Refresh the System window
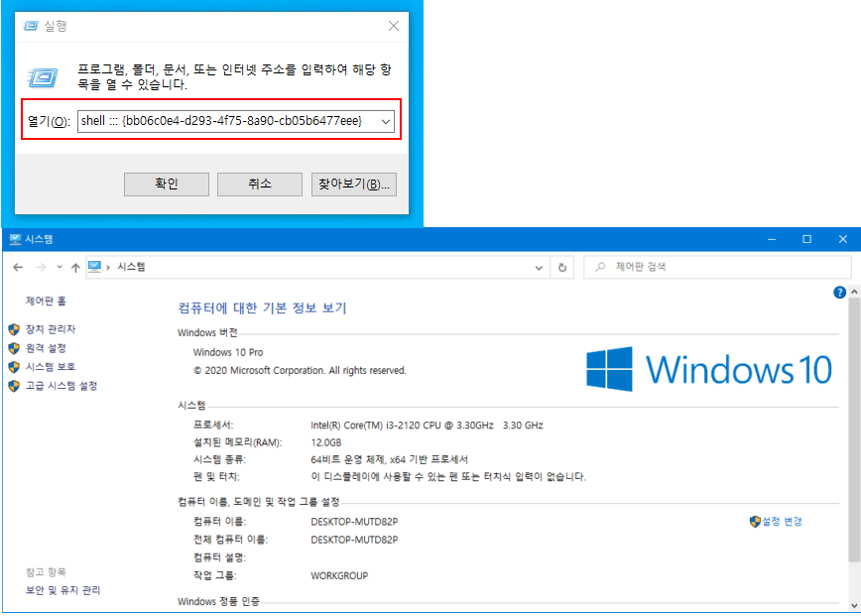 tap(562, 268)
